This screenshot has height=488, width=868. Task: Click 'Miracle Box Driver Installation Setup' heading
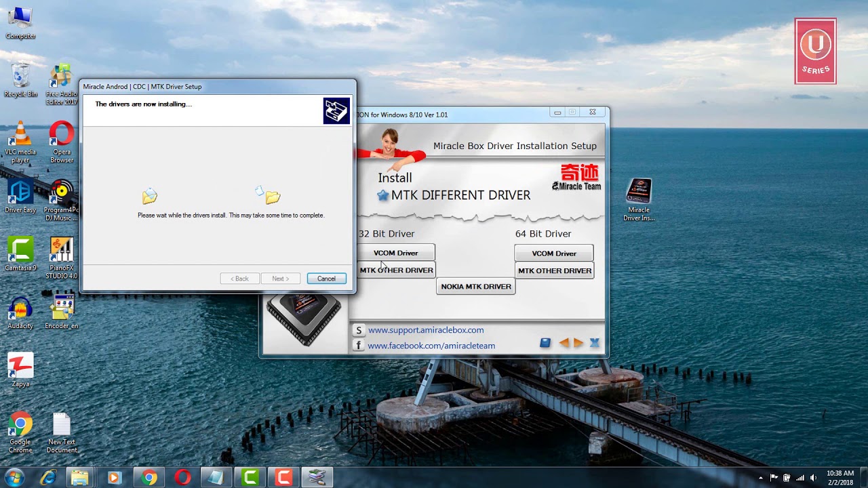pyautogui.click(x=515, y=146)
